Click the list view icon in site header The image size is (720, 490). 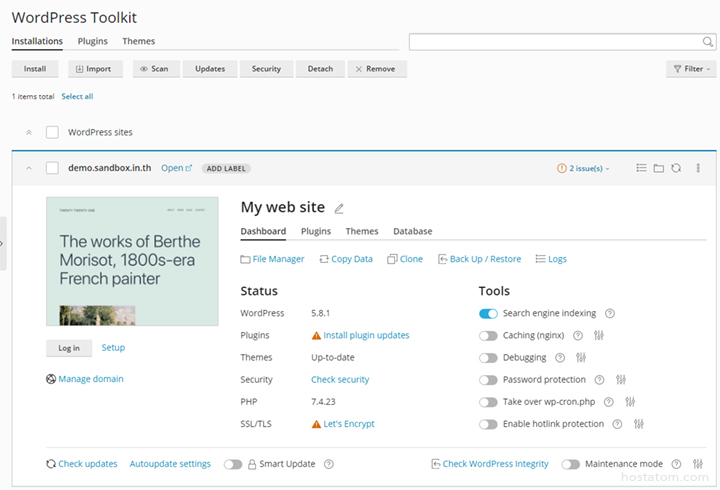(641, 168)
